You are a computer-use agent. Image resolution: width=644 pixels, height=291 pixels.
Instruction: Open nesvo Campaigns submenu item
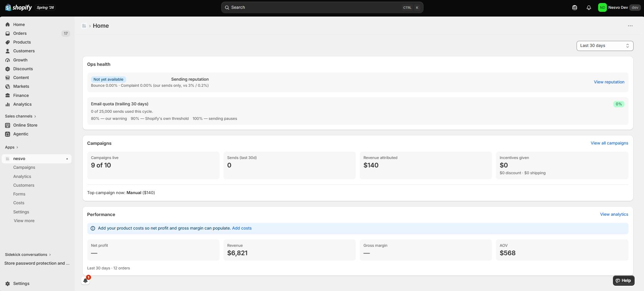(x=24, y=167)
